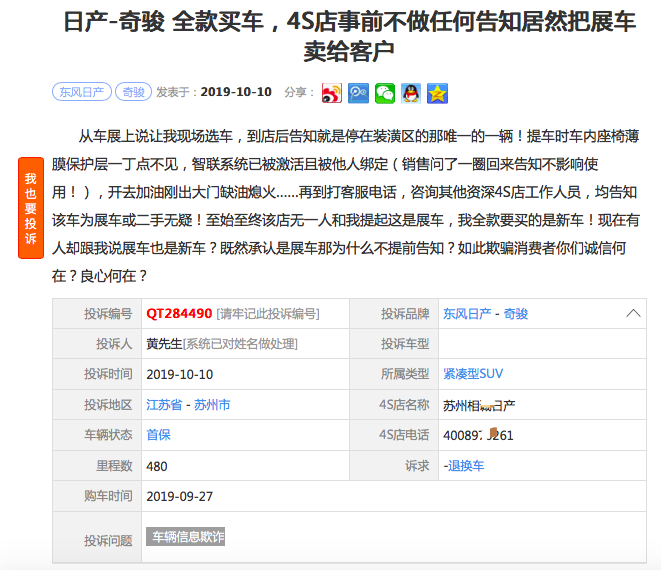Click the 4S店电话 phone number
The image size is (661, 570).
(478, 435)
